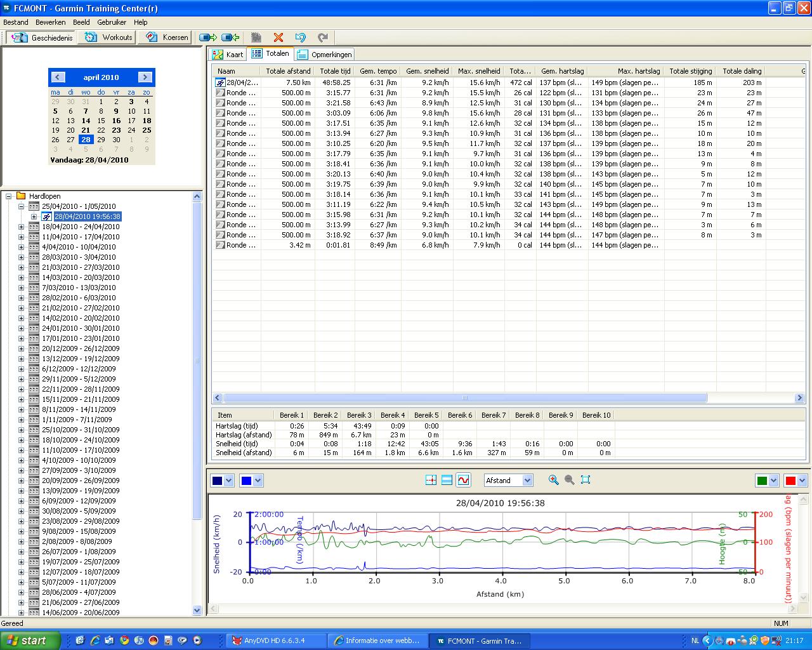Image resolution: width=812 pixels, height=650 pixels.
Task: Click horizontal scrollbar right arrow of table
Action: pyautogui.click(x=799, y=398)
